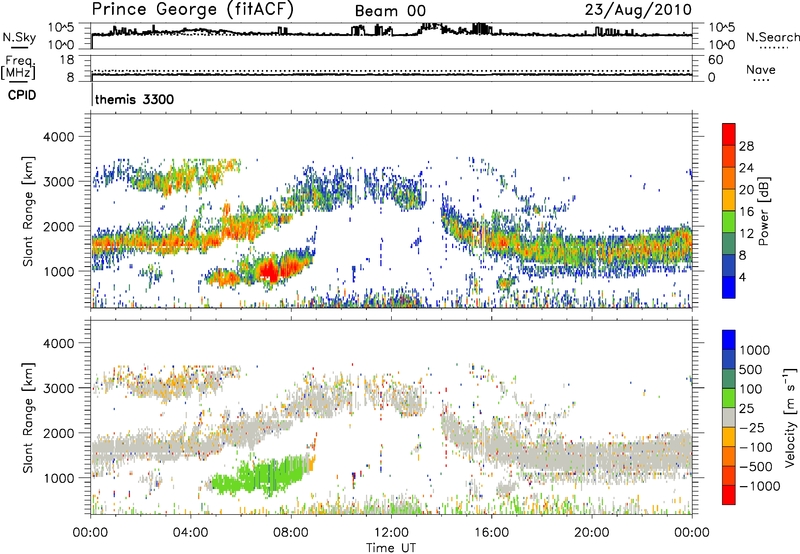Image resolution: width=800 pixels, height=554 pixels.
Task: Click the 'Freq. [MHz]' axis label
Action: [19, 67]
